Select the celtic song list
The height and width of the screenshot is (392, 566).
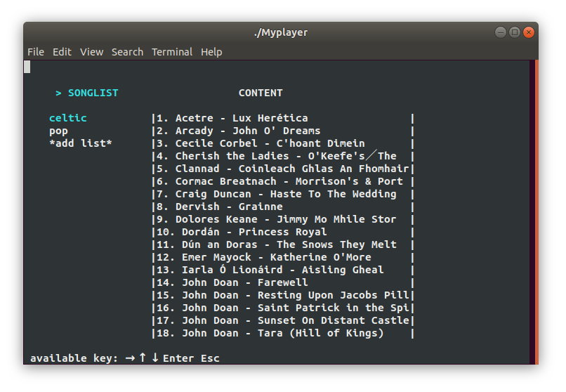coord(68,118)
